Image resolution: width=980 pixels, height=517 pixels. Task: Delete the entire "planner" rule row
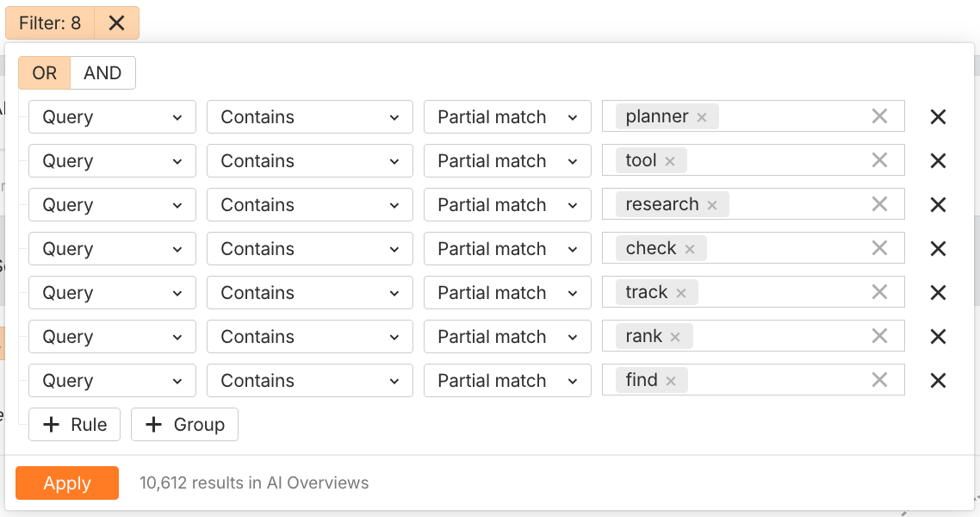click(937, 116)
